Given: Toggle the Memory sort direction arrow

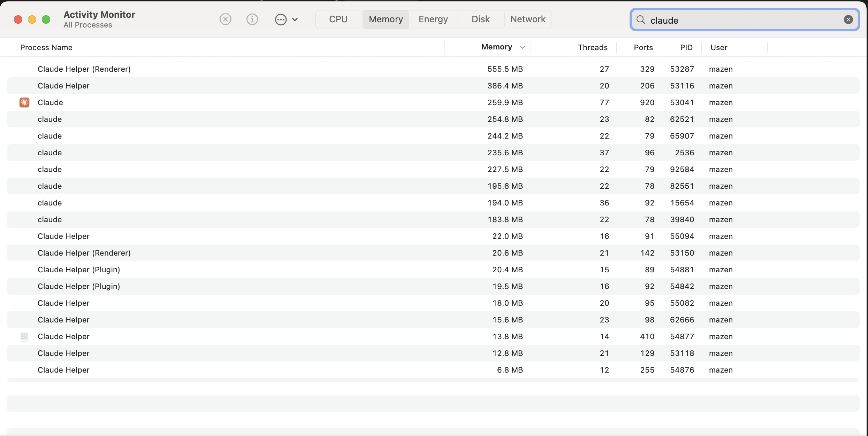Looking at the screenshot, I should (522, 47).
